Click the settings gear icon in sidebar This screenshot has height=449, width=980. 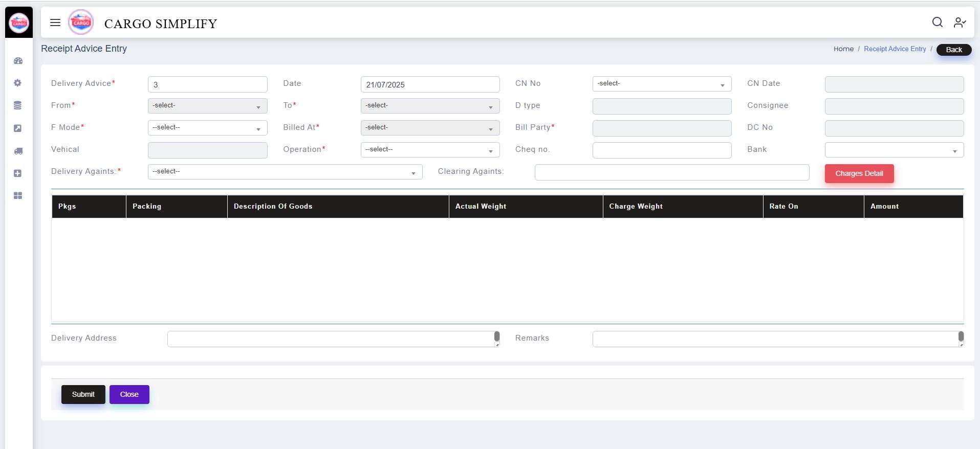pyautogui.click(x=18, y=83)
